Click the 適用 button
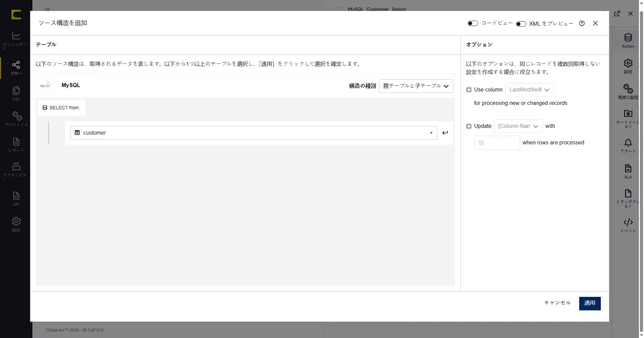Viewport: 644px width, 338px height. pos(590,303)
